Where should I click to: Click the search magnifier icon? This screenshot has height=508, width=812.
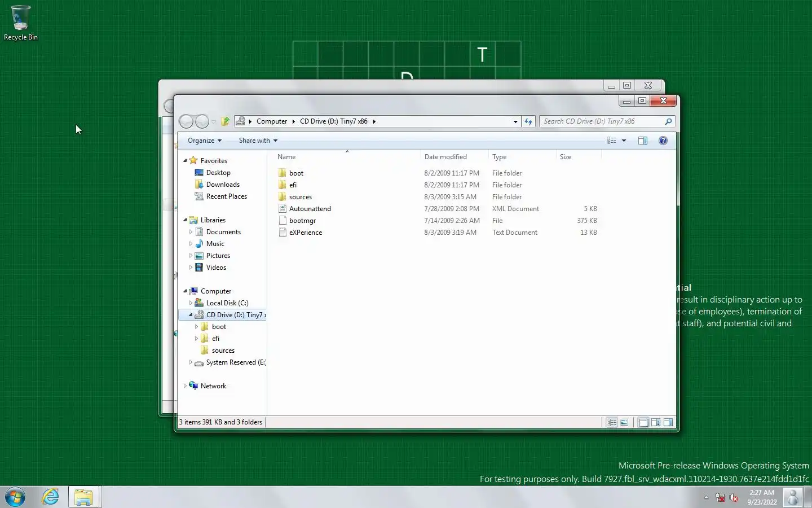(x=668, y=121)
